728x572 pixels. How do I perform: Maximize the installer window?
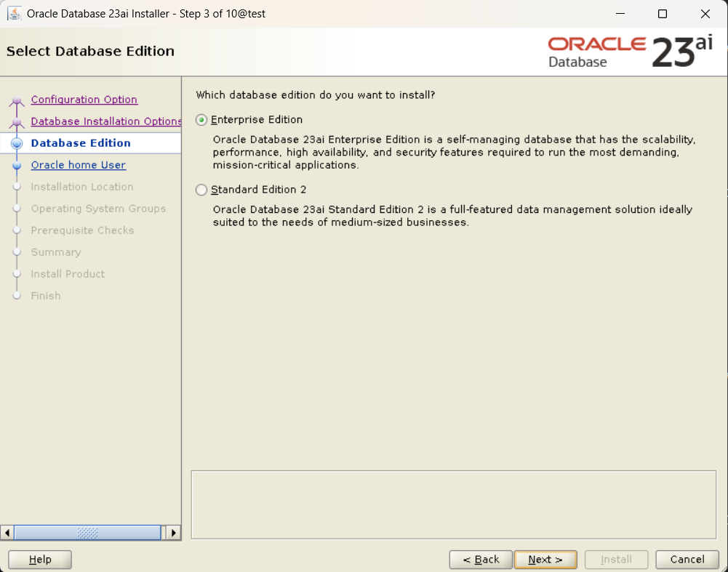[663, 14]
